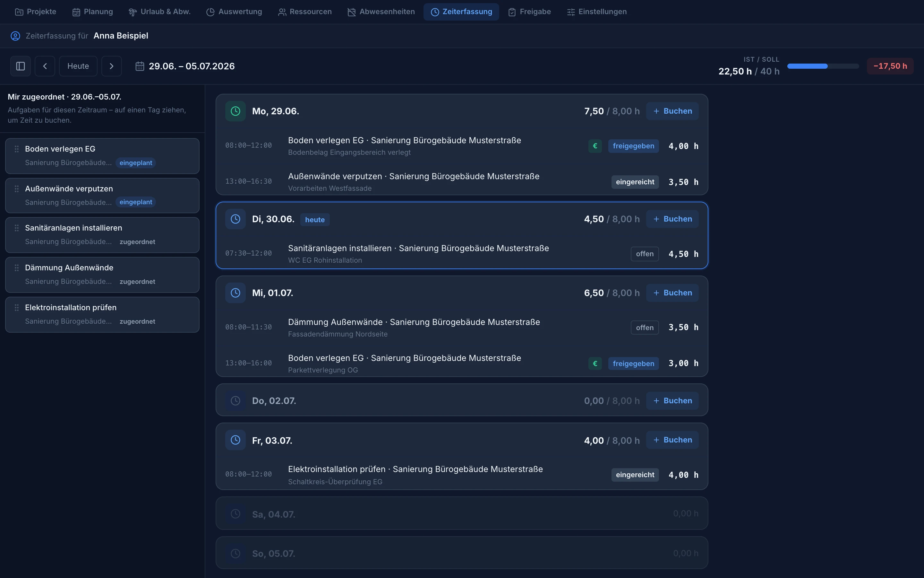Open the Urlaub & Abw. tab
This screenshot has height=578, width=924.
(x=159, y=12)
